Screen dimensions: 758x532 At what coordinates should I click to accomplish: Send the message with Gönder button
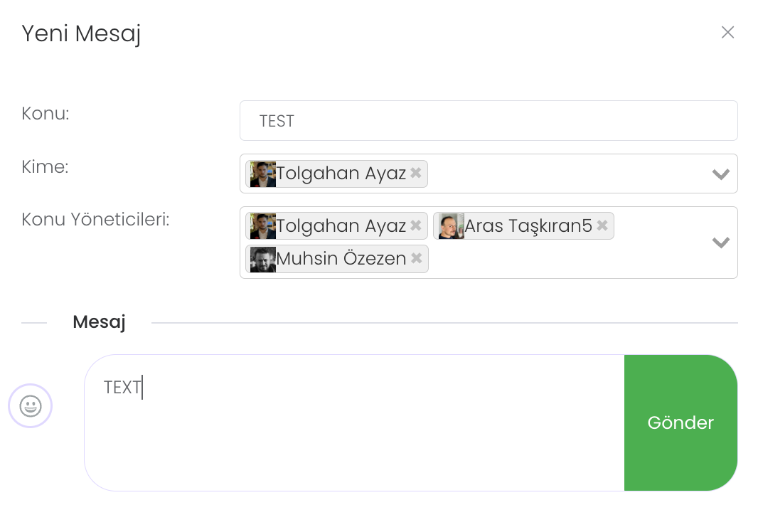[x=680, y=422]
